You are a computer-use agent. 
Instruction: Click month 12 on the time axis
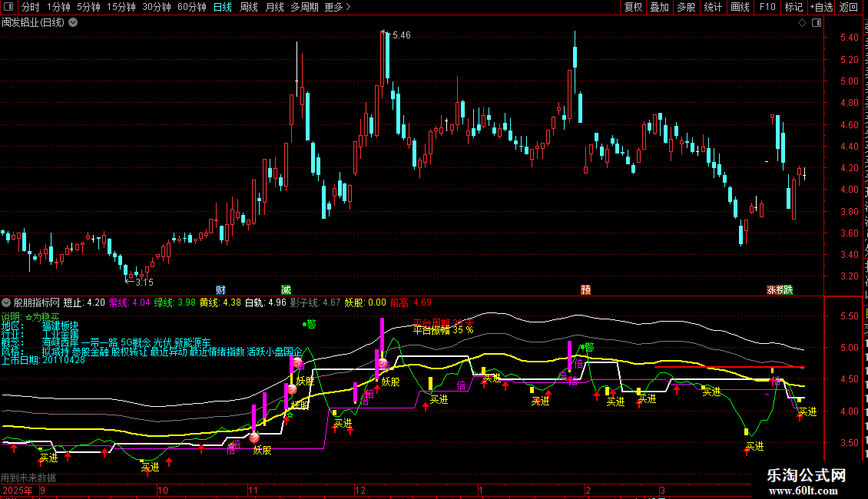pos(360,490)
